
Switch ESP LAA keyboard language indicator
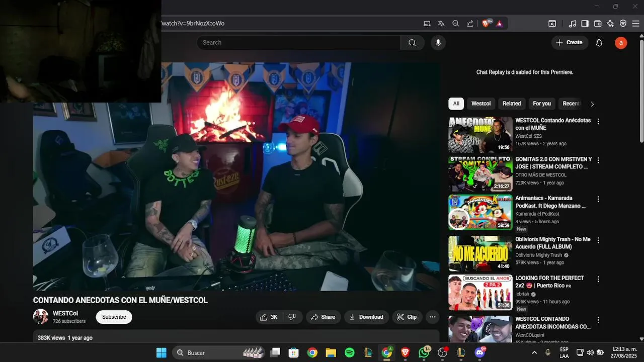coord(564,352)
